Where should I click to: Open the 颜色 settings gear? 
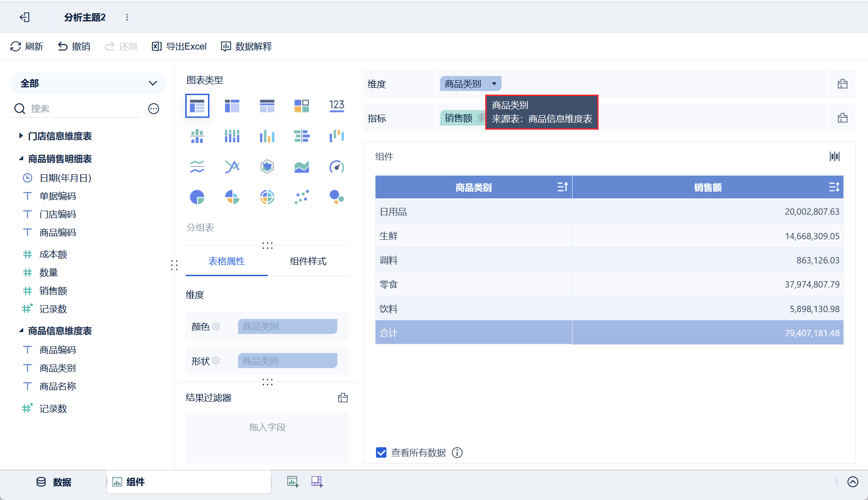(x=216, y=326)
